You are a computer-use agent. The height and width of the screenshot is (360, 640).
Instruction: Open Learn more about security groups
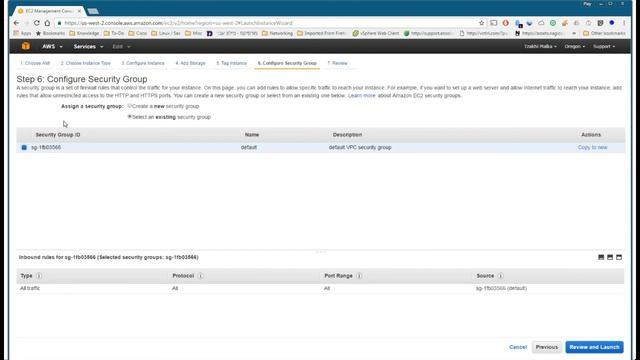[362, 96]
